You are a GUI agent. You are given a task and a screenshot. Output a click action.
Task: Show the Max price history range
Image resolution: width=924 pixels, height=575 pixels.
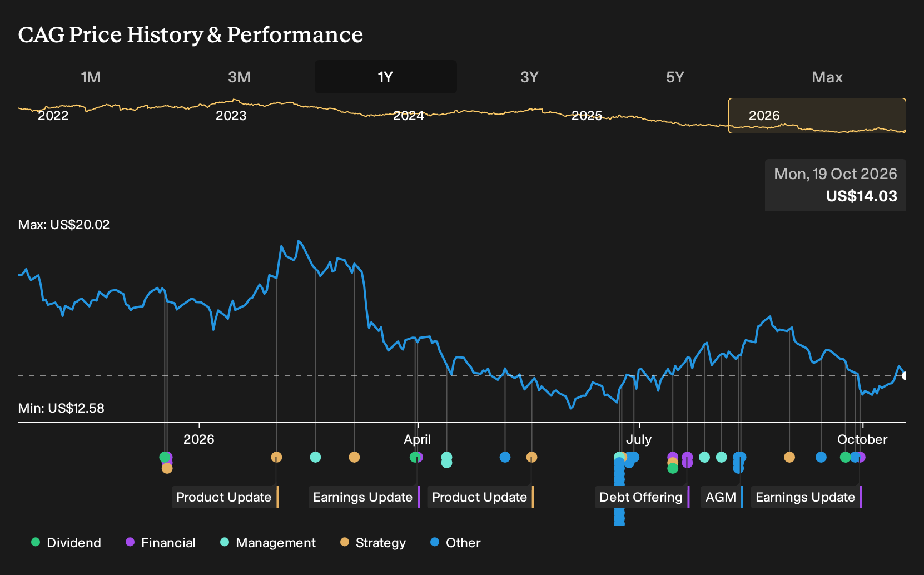coord(827,77)
